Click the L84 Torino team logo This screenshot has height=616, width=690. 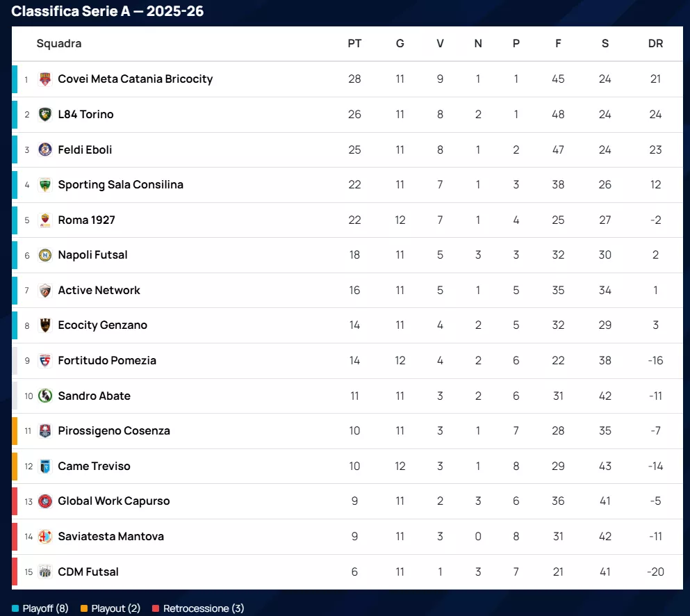[44, 115]
